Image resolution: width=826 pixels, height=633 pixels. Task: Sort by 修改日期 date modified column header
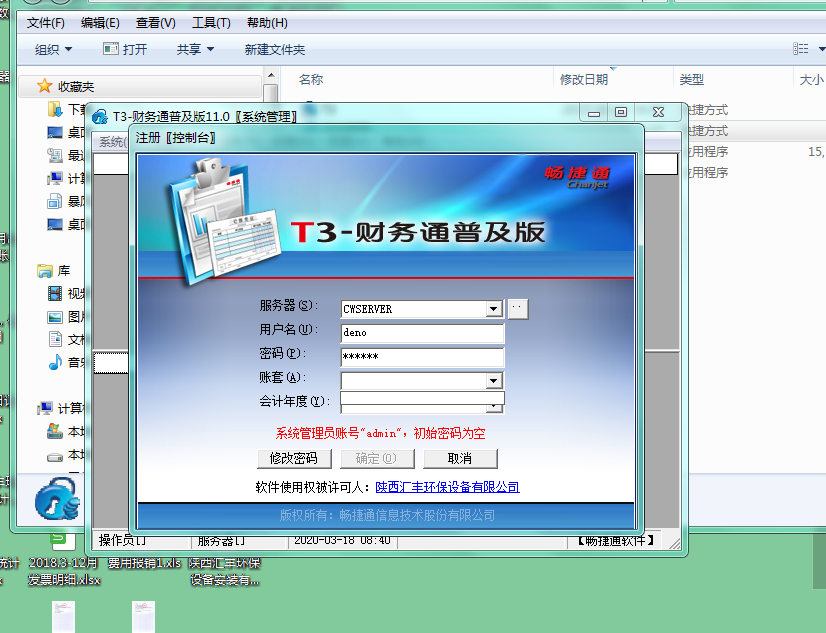[584, 80]
